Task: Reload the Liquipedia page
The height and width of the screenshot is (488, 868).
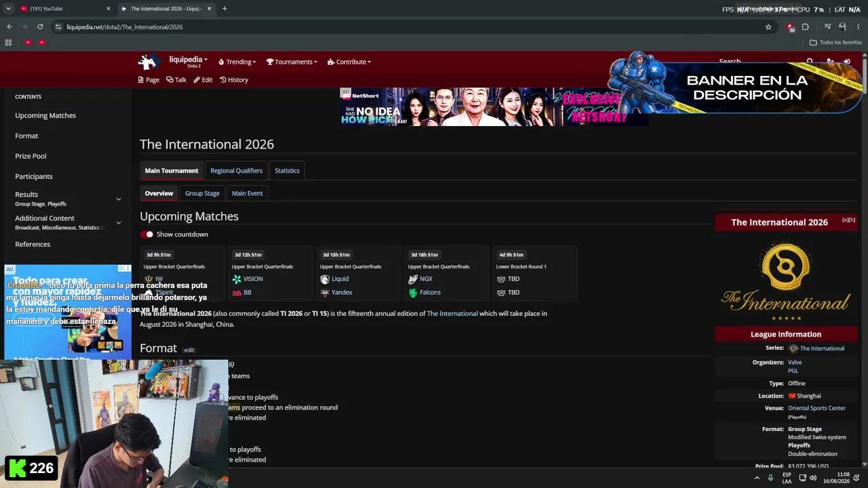Action: 40,27
